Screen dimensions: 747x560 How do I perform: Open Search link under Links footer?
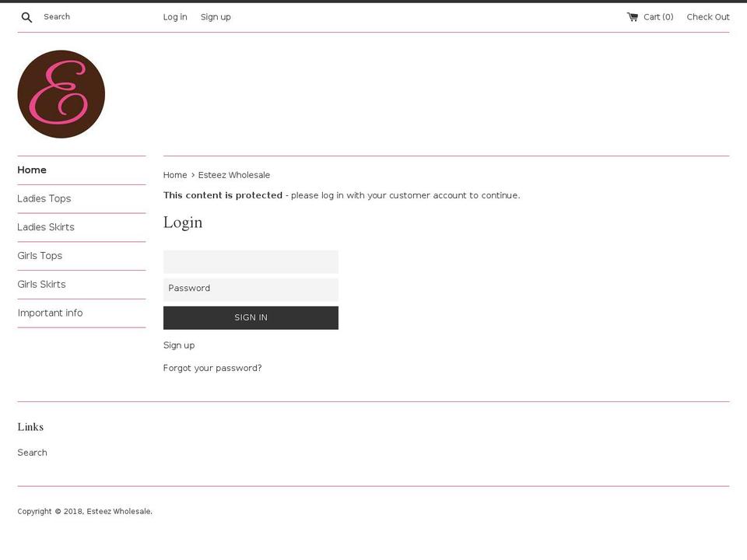(x=32, y=453)
